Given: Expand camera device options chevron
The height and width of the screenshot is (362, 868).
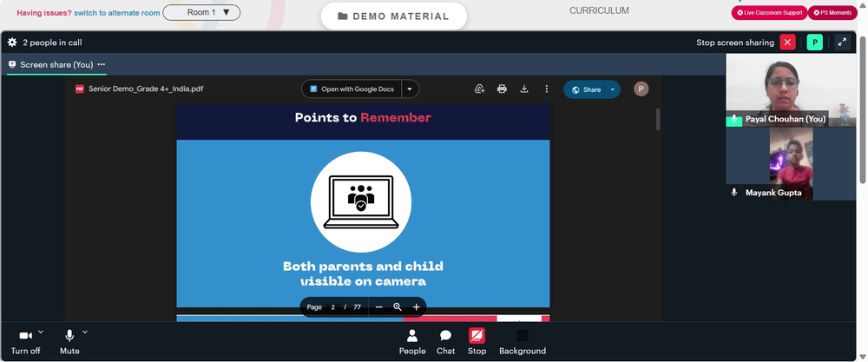Looking at the screenshot, I should pyautogui.click(x=41, y=332).
